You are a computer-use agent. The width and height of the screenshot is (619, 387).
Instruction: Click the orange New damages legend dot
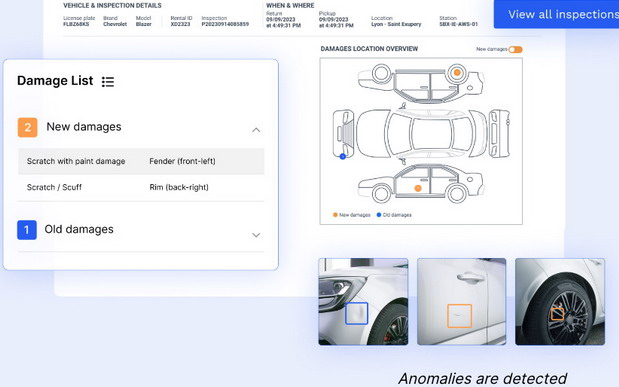[x=335, y=215]
